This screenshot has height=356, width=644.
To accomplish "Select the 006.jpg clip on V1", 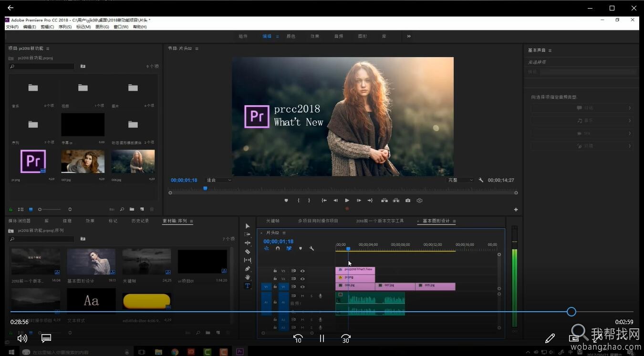I will 355,286.
